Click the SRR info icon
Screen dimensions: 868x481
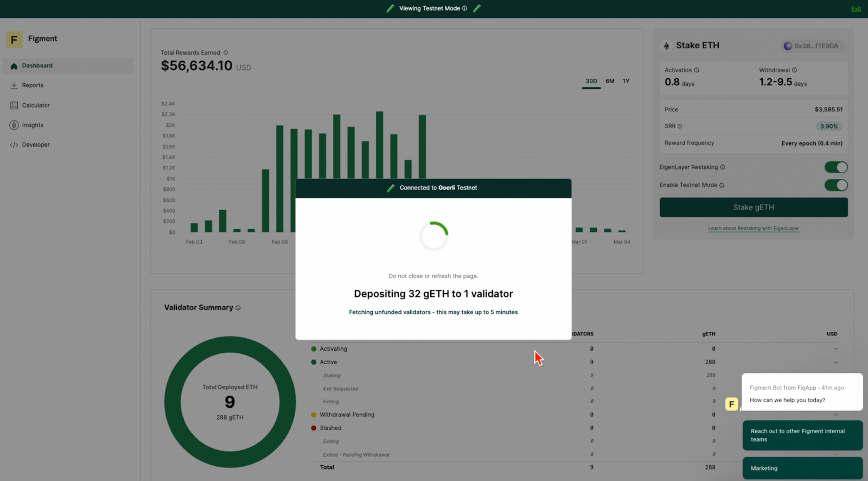[x=680, y=126]
